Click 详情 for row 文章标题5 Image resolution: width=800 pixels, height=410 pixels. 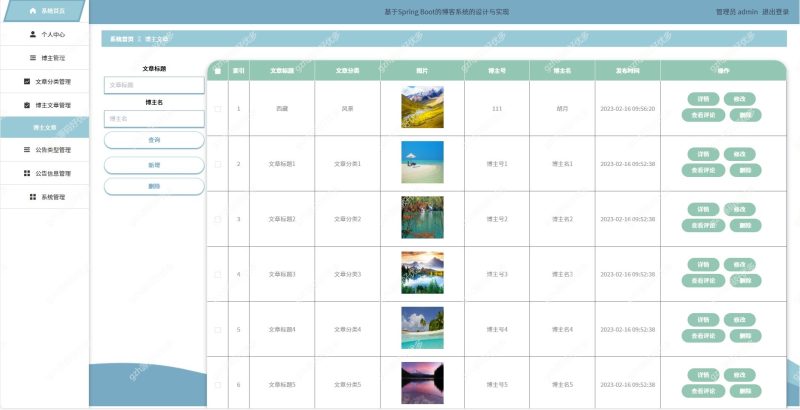pyautogui.click(x=703, y=375)
